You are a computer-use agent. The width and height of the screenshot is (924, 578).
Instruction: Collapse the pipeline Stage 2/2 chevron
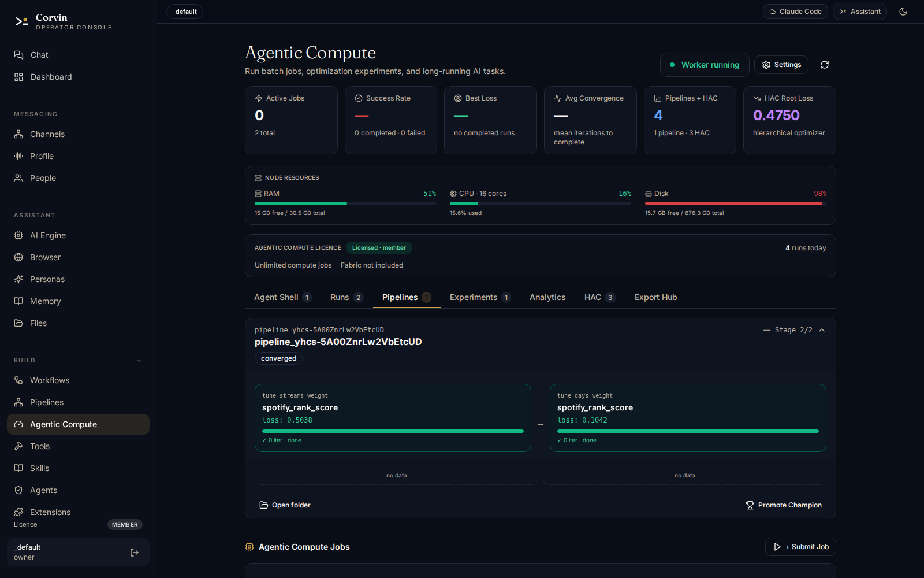822,330
